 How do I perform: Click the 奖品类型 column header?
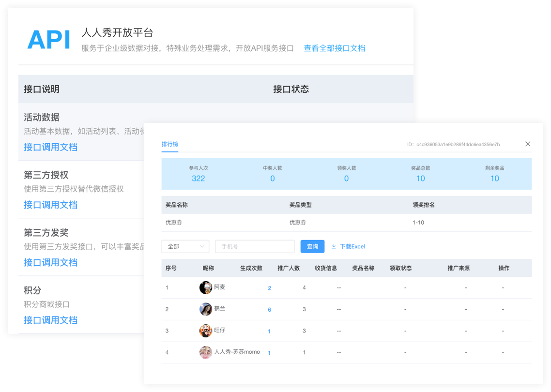coord(301,205)
